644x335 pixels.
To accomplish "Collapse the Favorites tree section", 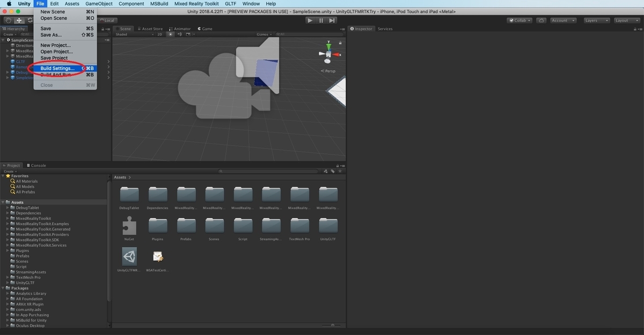I will 3,176.
